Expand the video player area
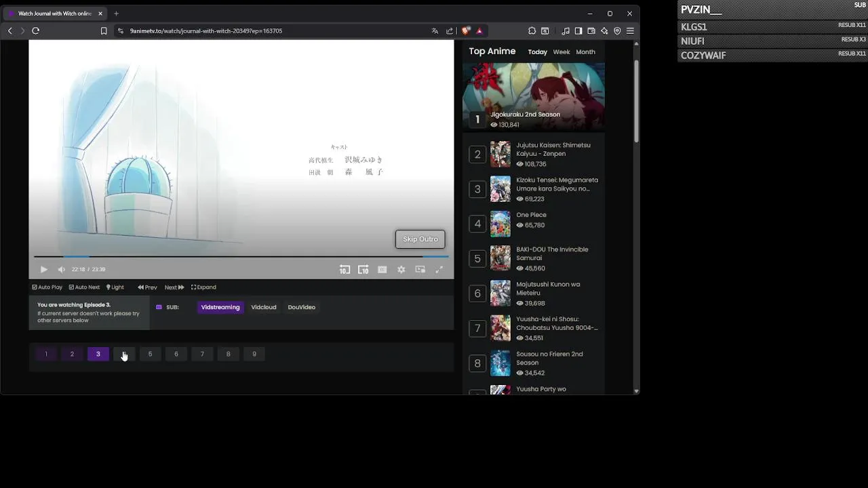Image resolution: width=868 pixels, height=488 pixels. tap(203, 287)
